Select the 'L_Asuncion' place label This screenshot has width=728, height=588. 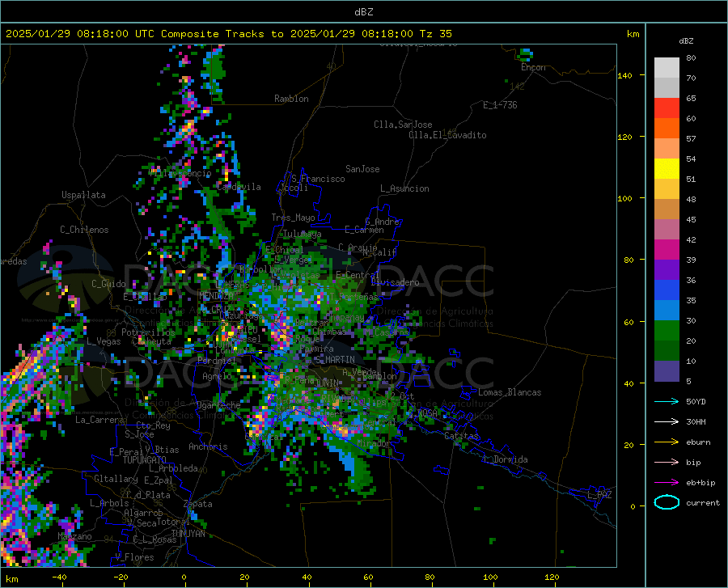coord(404,188)
